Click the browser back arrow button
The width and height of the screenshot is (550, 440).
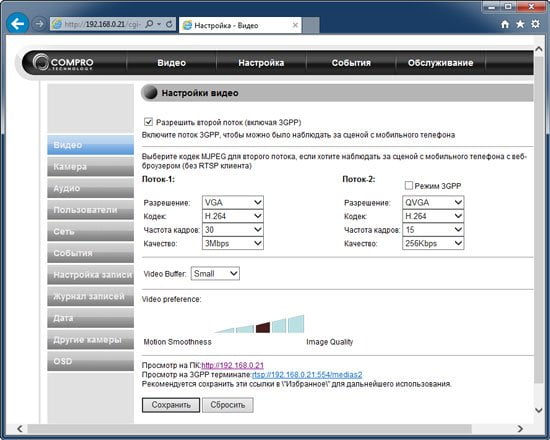click(x=17, y=24)
